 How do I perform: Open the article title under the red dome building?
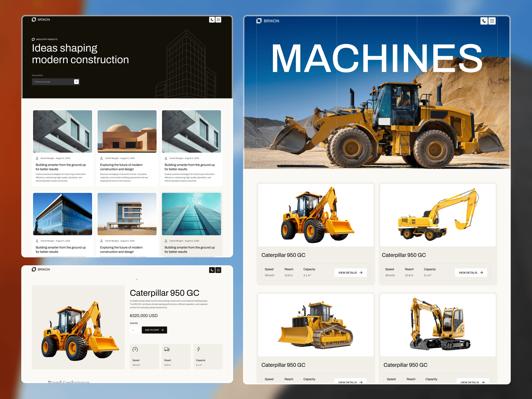tap(121, 167)
